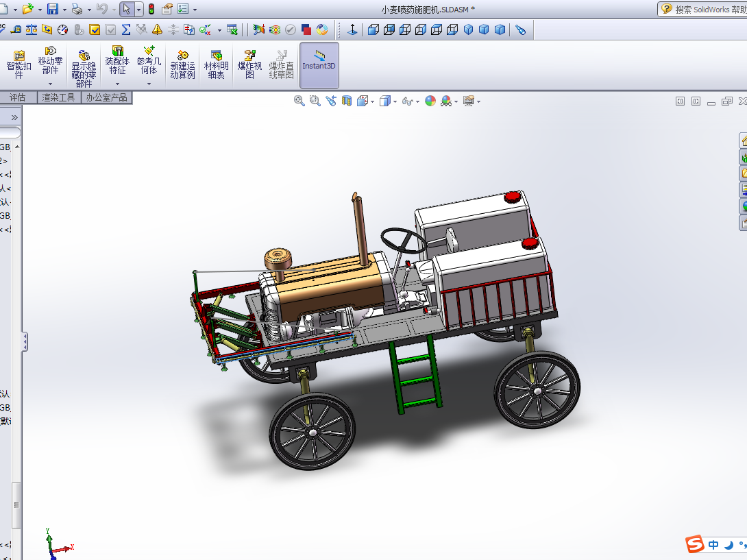Open File Properties icon

[x=167, y=9]
